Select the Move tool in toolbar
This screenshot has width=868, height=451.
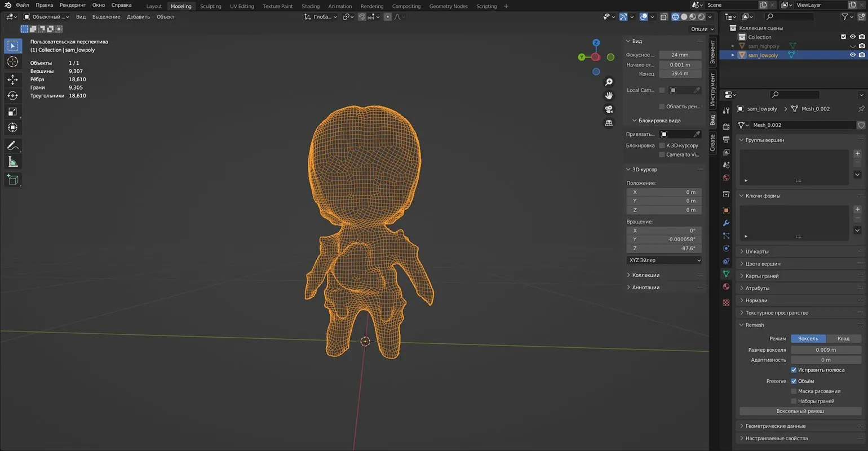pyautogui.click(x=12, y=80)
